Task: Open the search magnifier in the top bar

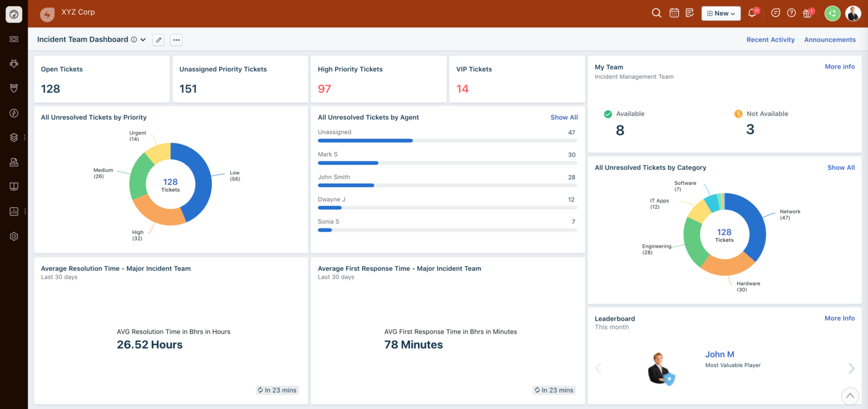Action: pyautogui.click(x=656, y=12)
